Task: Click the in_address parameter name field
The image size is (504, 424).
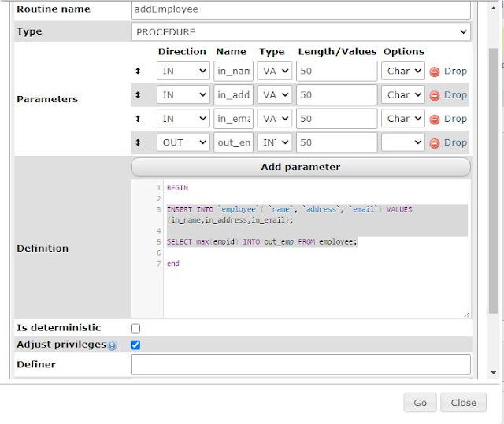Action: click(233, 94)
